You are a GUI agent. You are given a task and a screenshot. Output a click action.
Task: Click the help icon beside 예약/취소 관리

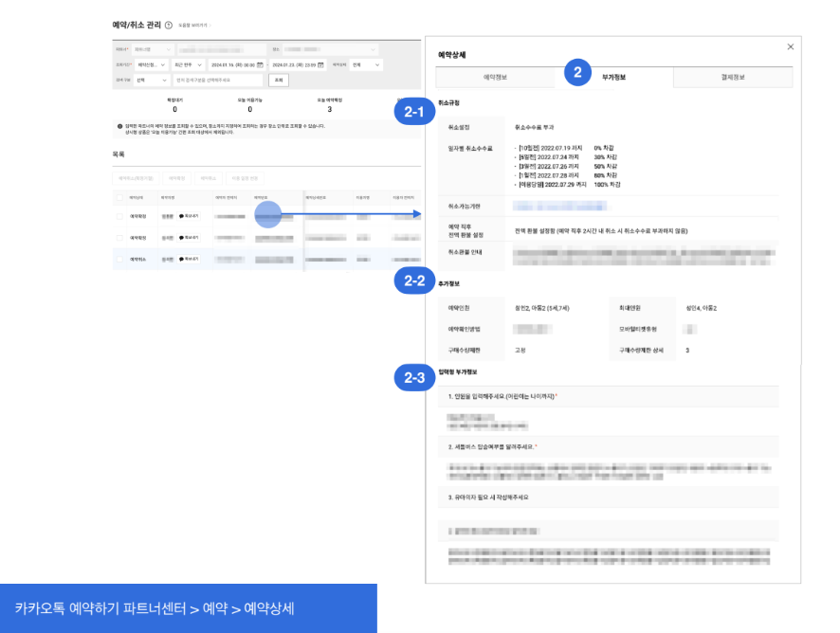169,26
